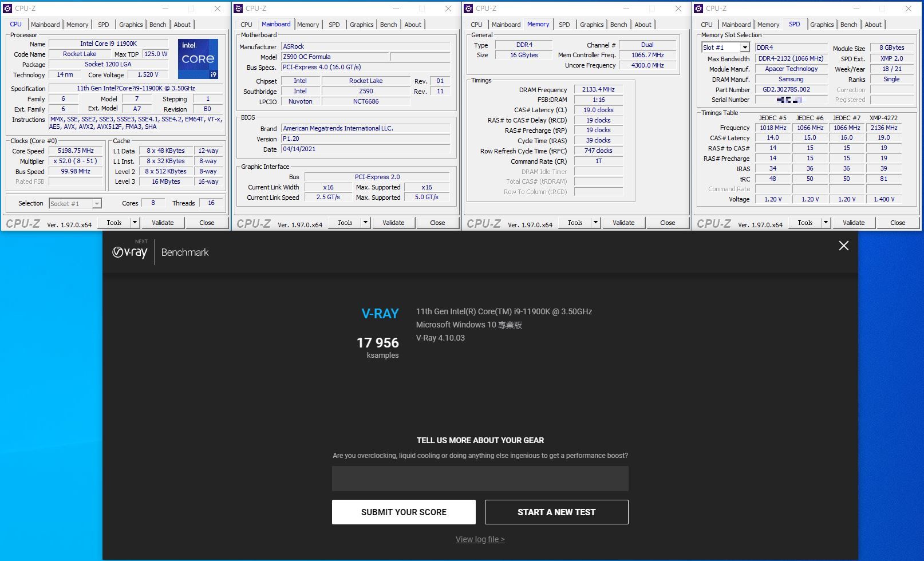
Task: Switch to the Mainboard tab in the Memory window
Action: pyautogui.click(x=506, y=25)
